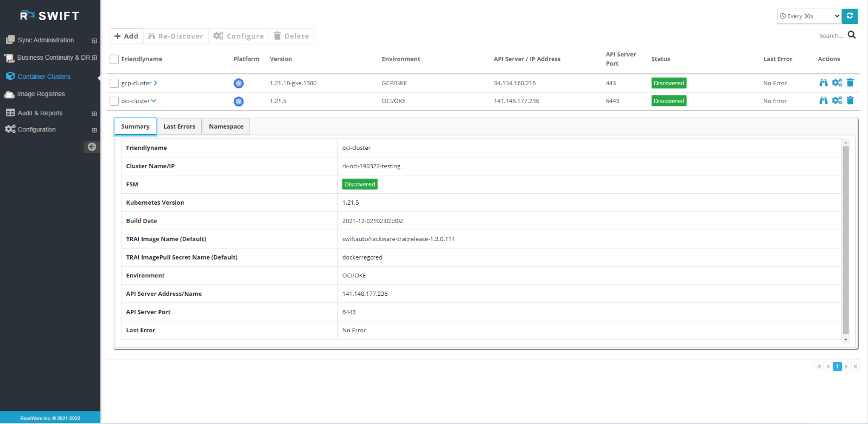Click the configure gears icon for oci-cluster
The height and width of the screenshot is (424, 868).
(837, 100)
